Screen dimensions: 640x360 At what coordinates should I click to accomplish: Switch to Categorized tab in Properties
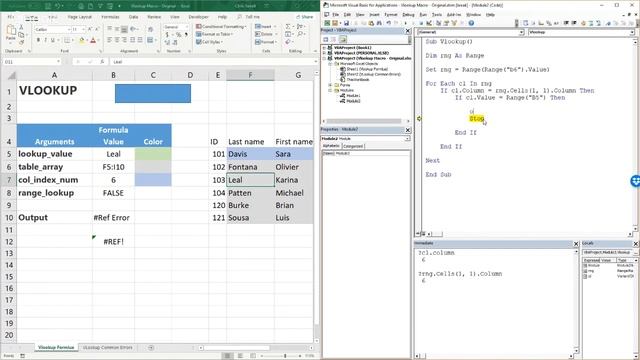coord(353,146)
